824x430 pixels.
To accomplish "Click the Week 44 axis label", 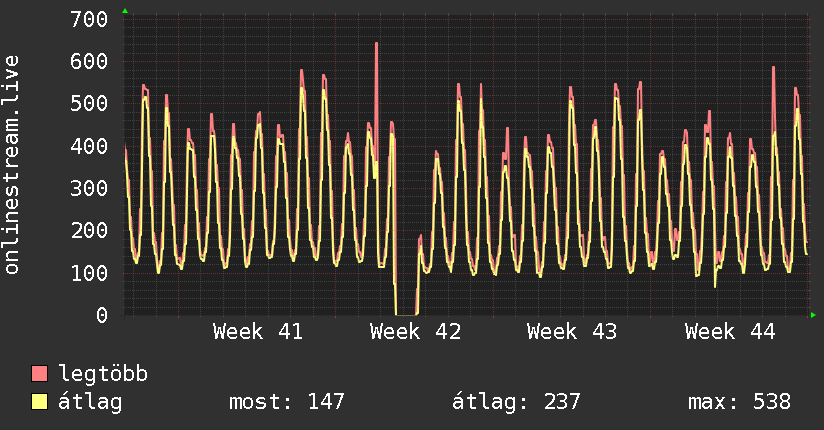I will [x=730, y=332].
